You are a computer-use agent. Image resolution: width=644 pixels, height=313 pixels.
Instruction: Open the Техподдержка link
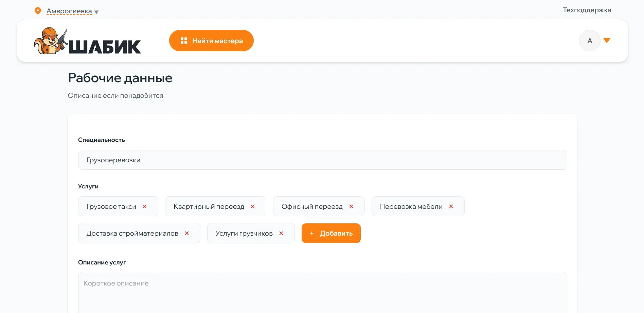[587, 10]
